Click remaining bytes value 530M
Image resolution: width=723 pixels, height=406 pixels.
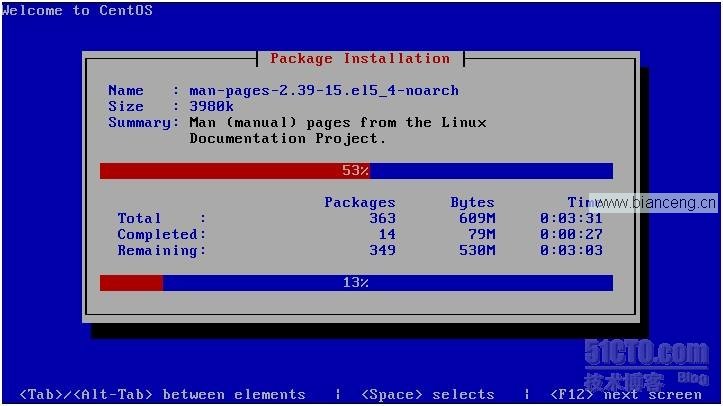(x=477, y=250)
